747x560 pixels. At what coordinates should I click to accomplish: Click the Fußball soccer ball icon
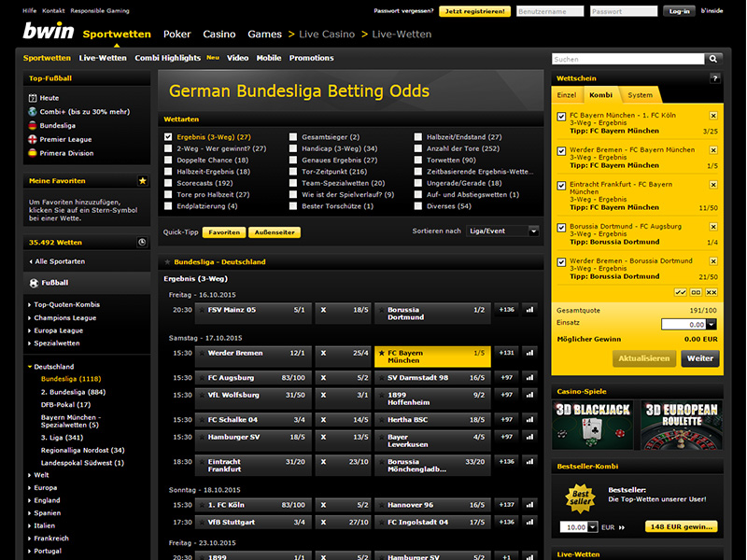pyautogui.click(x=34, y=283)
